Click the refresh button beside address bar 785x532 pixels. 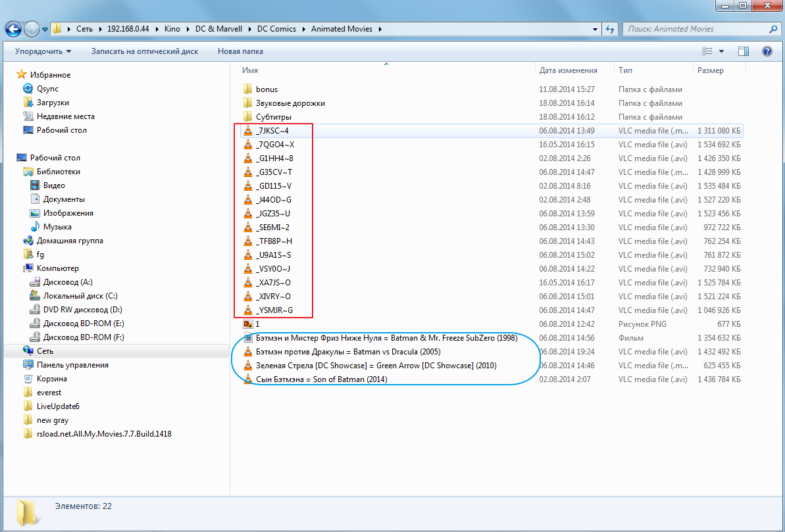tap(610, 29)
